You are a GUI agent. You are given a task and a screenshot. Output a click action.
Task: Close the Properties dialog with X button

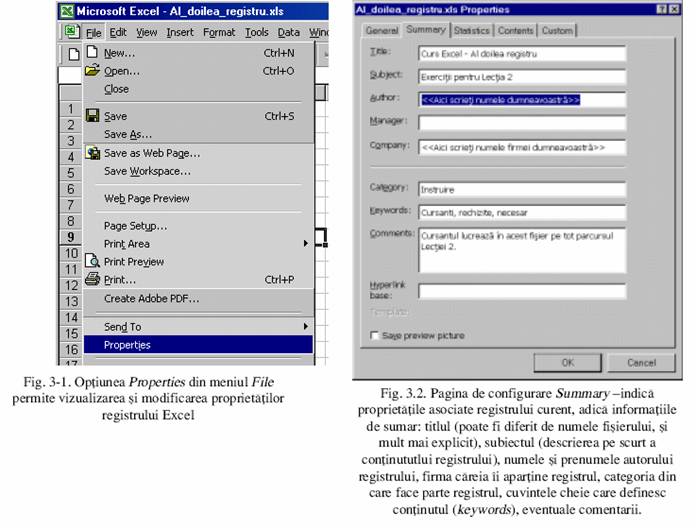[674, 9]
